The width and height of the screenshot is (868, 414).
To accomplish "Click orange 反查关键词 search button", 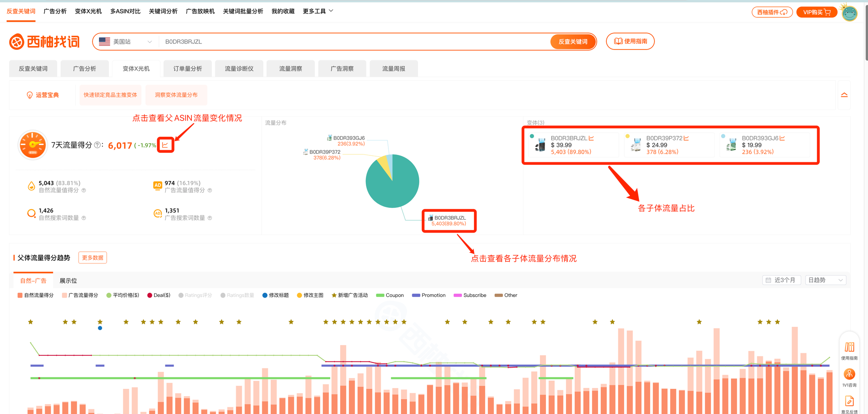I will pyautogui.click(x=573, y=42).
